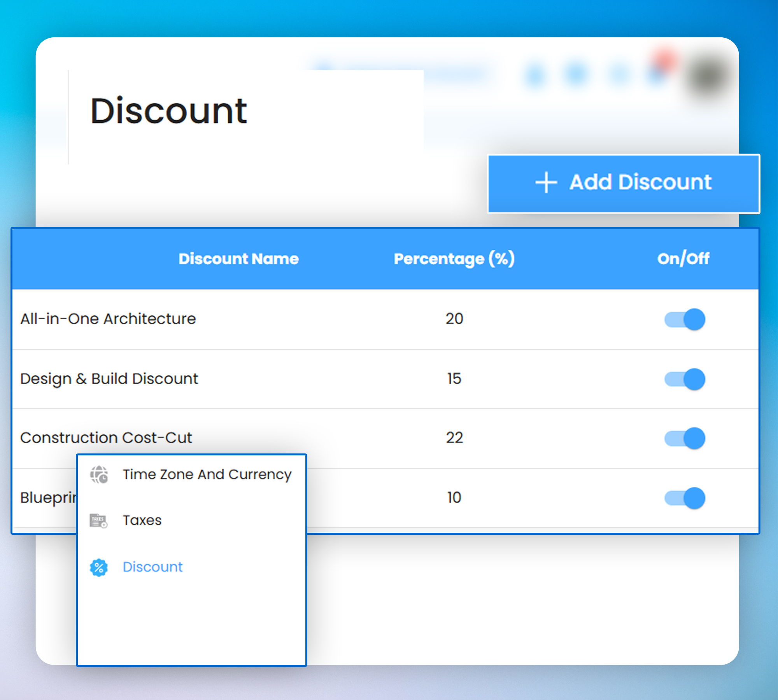Sort by the Discount Name column header
Viewport: 778px width, 700px height.
point(238,259)
